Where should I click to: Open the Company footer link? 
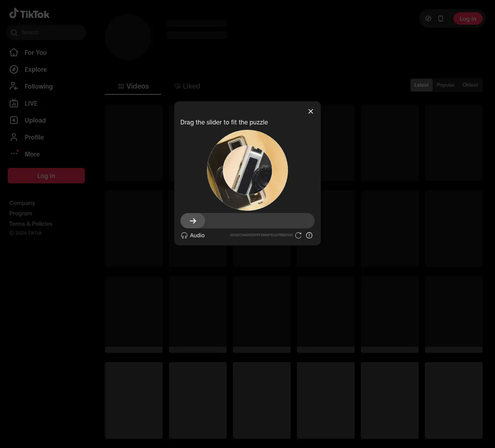(22, 203)
